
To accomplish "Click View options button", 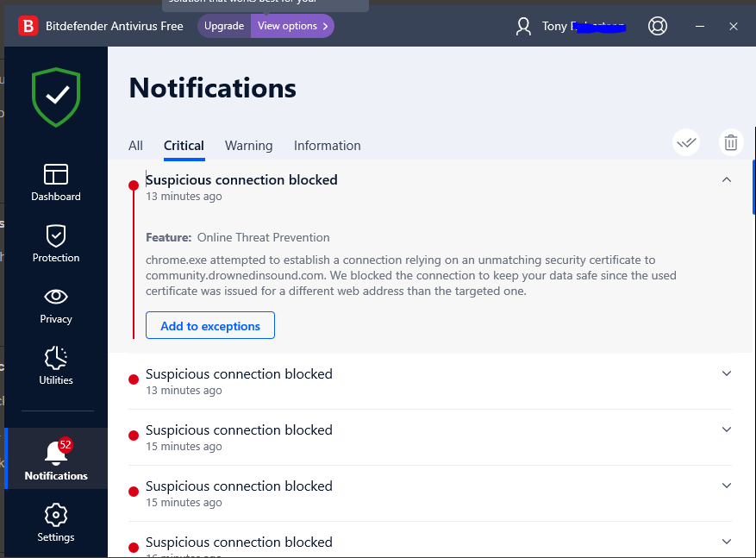I will pos(292,26).
